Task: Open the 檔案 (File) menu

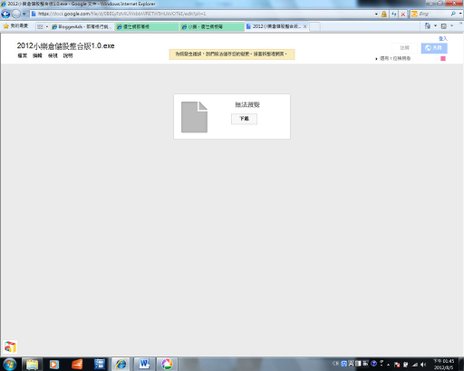Action: pos(22,55)
